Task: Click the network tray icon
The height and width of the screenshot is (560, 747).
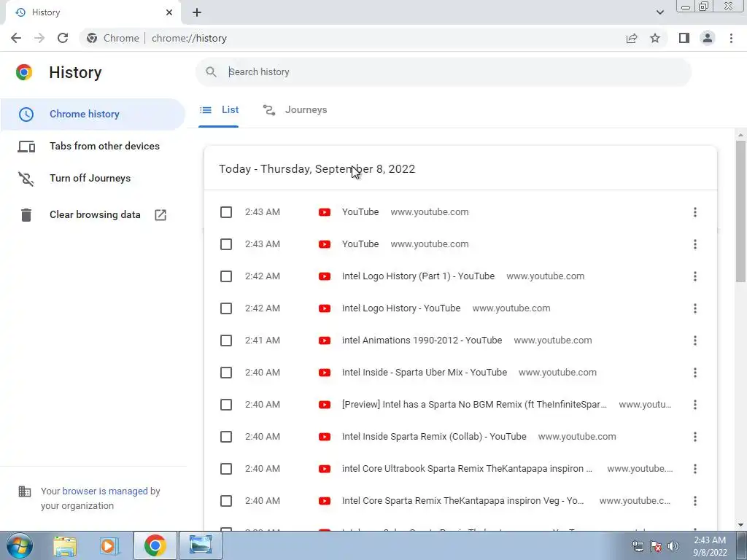Action: pyautogui.click(x=638, y=546)
